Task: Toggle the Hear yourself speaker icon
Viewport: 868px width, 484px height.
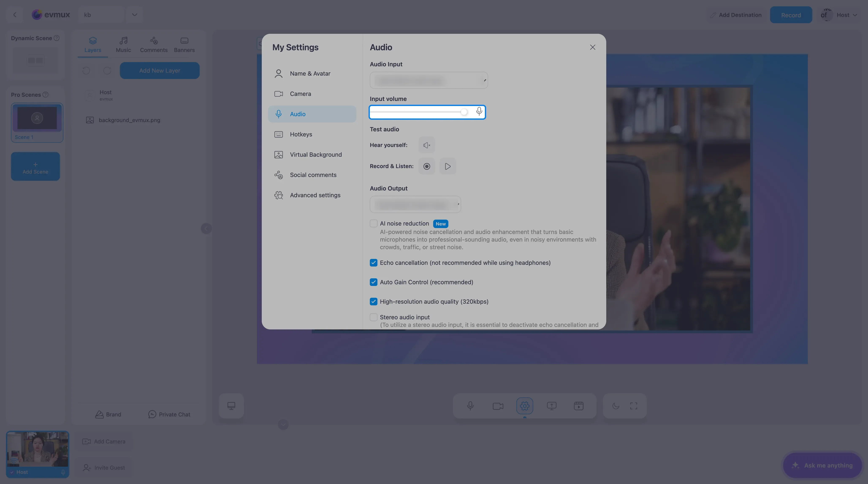Action: coord(427,145)
